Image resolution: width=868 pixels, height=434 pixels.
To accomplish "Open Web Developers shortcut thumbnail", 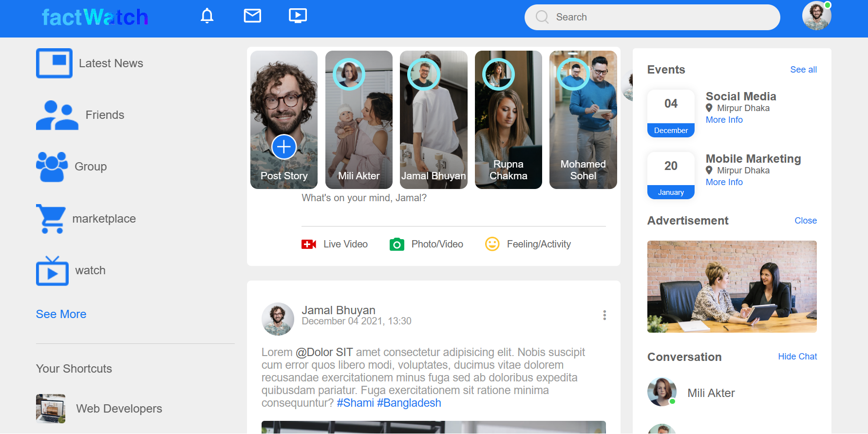I will pyautogui.click(x=51, y=409).
